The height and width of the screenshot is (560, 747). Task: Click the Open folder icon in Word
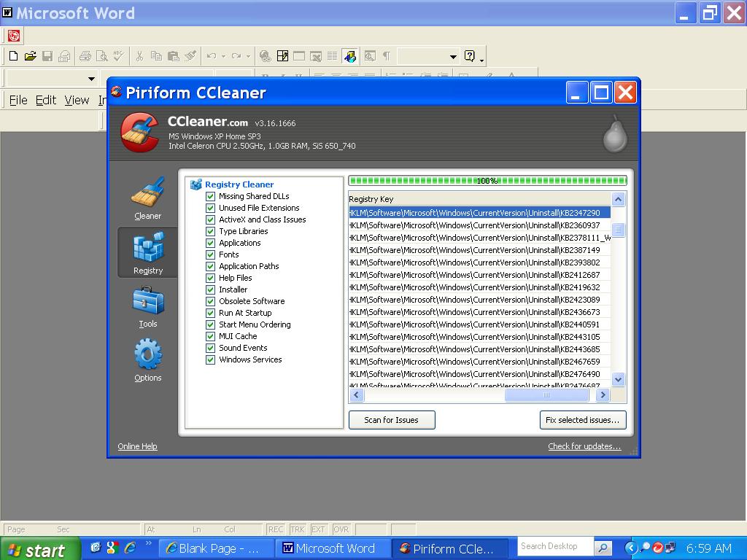pos(30,56)
